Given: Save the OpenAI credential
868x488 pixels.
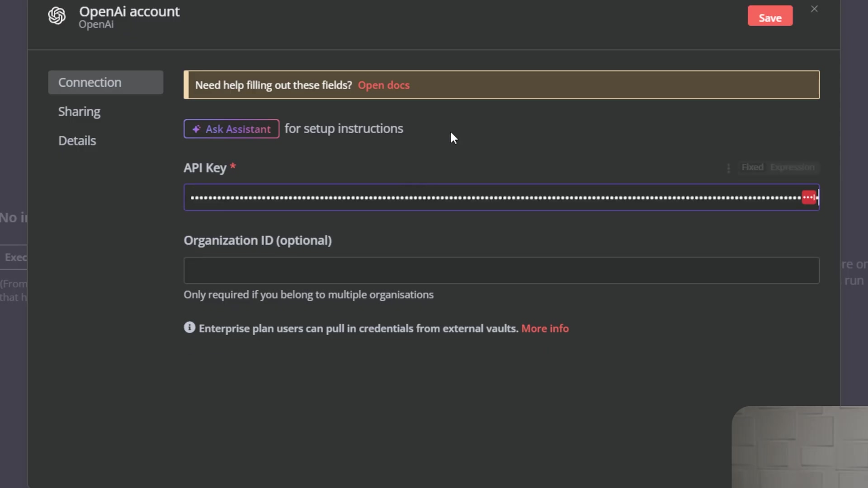Looking at the screenshot, I should point(770,16).
